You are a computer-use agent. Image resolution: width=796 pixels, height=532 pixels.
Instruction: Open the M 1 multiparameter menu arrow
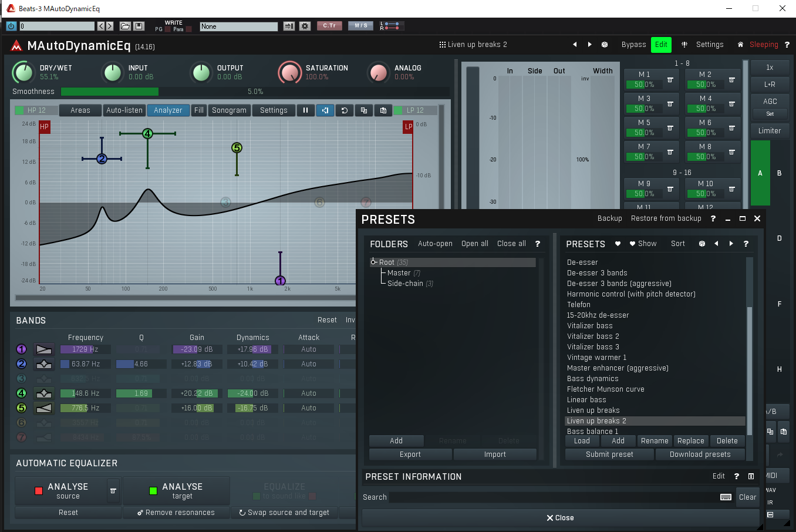click(x=670, y=80)
